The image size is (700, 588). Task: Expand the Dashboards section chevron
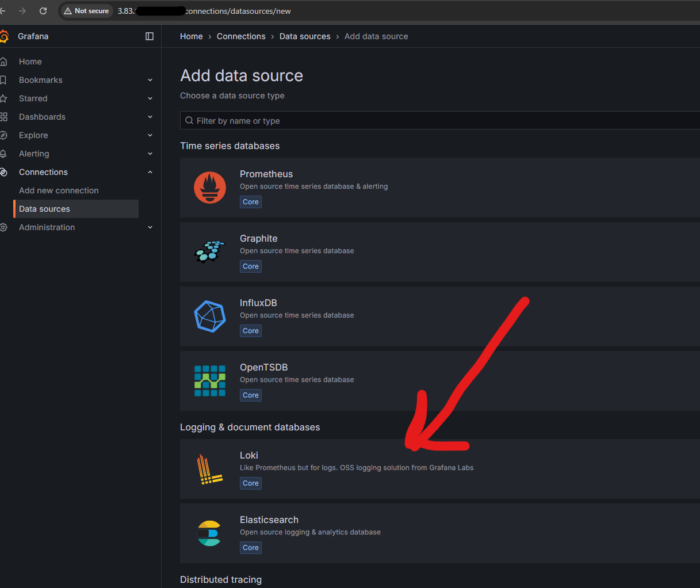(x=150, y=117)
